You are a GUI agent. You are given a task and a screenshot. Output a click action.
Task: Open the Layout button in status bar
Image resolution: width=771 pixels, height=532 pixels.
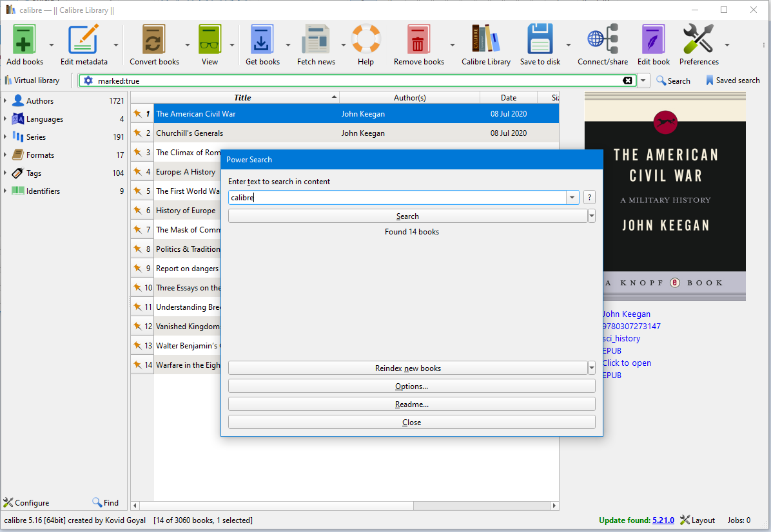tap(698, 520)
